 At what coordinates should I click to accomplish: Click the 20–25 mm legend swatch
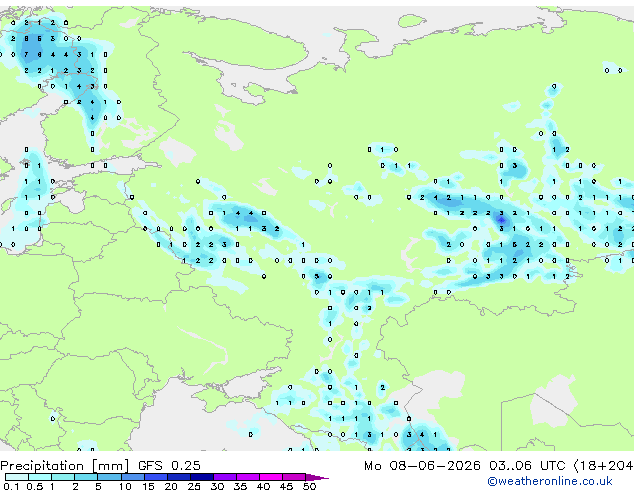coord(179,477)
